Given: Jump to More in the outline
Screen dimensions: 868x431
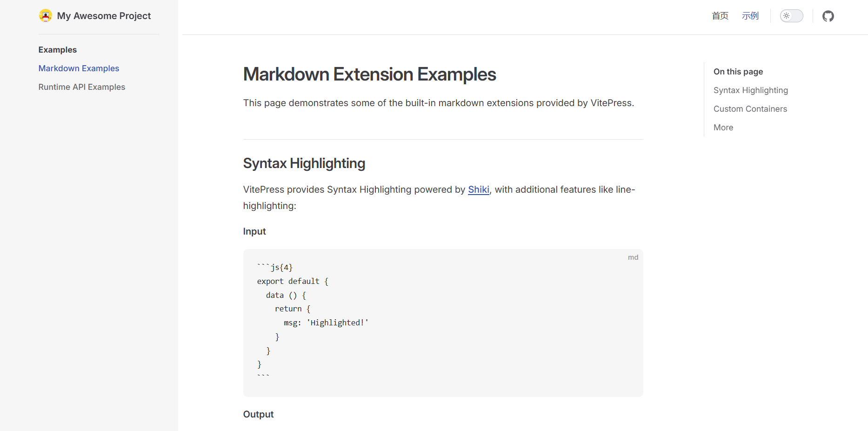Looking at the screenshot, I should pos(723,128).
